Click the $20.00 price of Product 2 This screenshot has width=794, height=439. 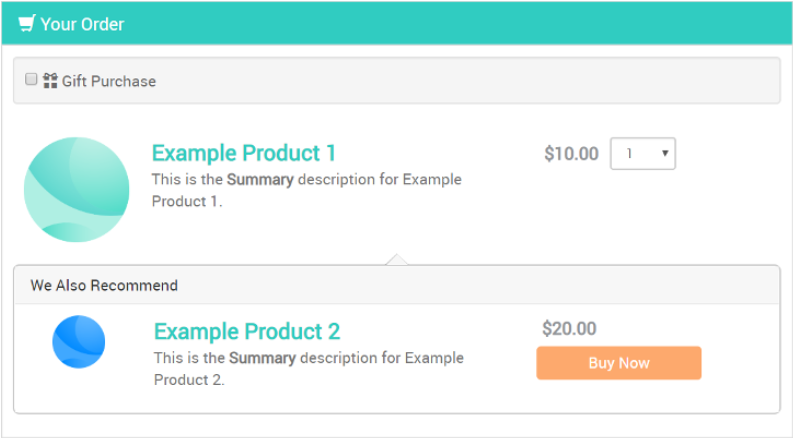click(x=569, y=329)
